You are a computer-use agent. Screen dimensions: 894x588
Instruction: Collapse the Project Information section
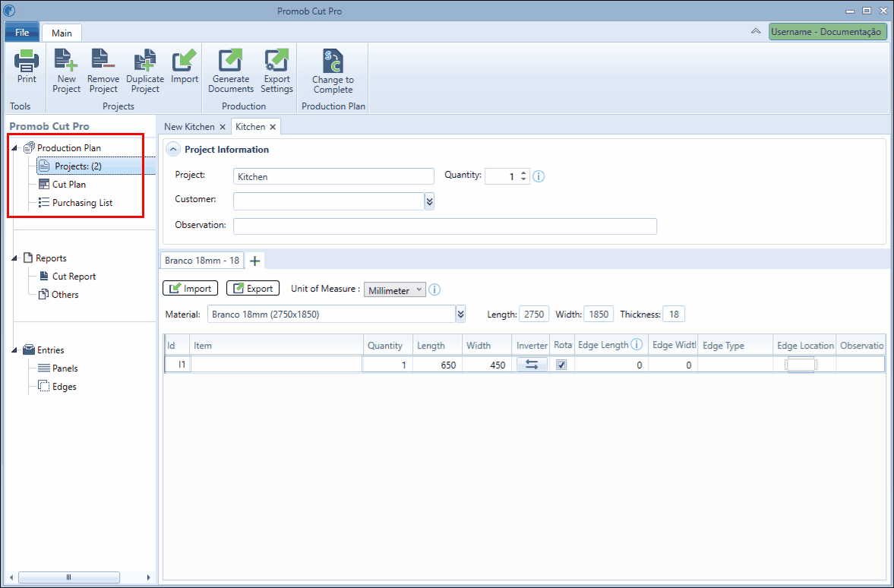[172, 150]
